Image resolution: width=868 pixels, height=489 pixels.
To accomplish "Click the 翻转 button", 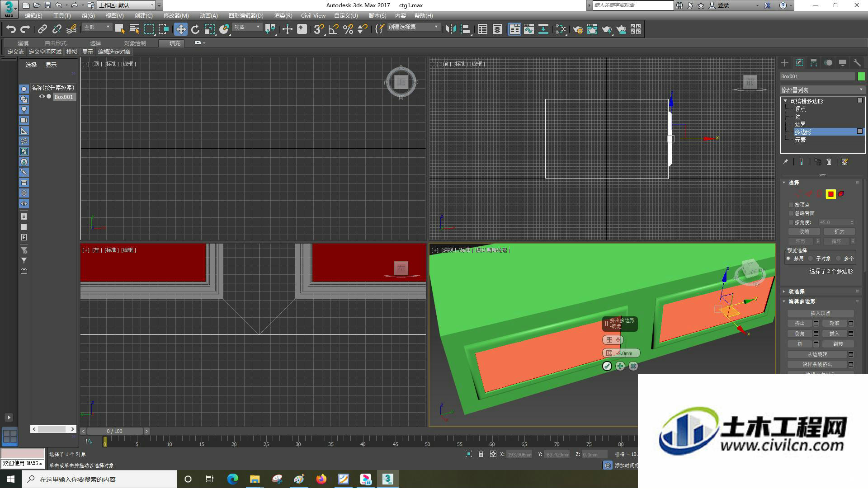I will pyautogui.click(x=838, y=344).
